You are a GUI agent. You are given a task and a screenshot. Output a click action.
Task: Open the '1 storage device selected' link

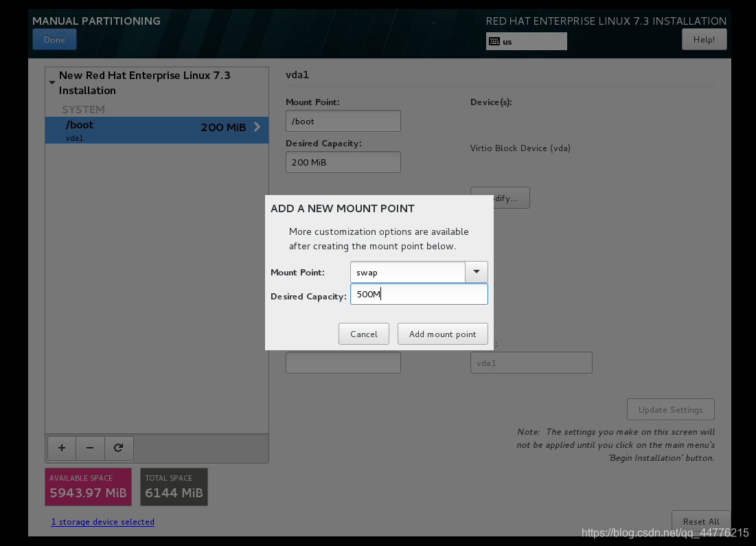(x=103, y=522)
